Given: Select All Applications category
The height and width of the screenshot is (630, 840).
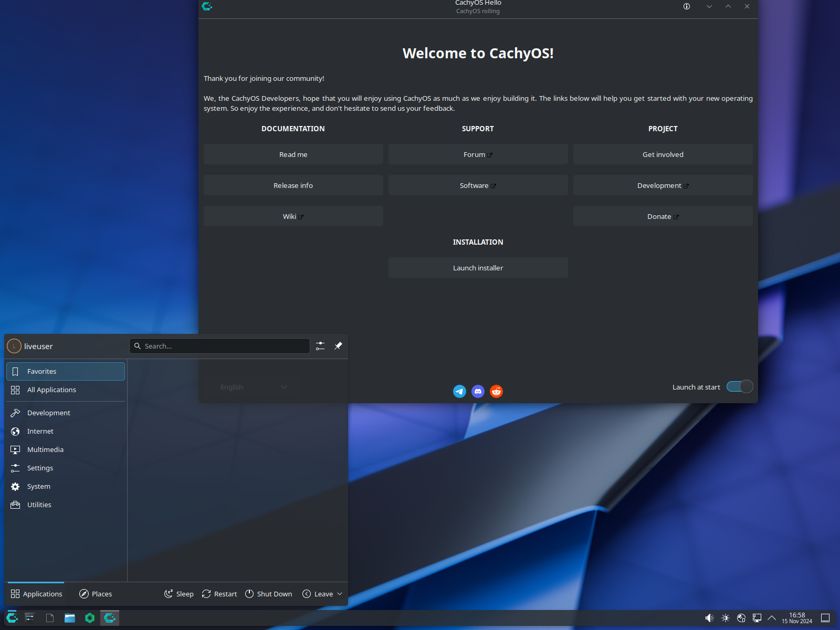Looking at the screenshot, I should [x=66, y=390].
